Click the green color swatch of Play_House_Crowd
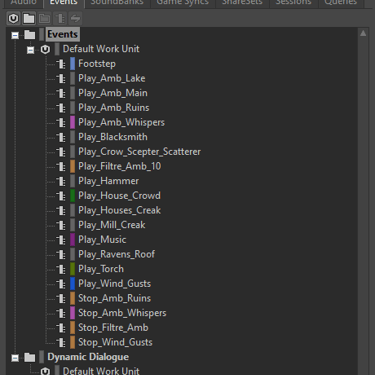Screen dimensions: 375x375 tap(73, 196)
